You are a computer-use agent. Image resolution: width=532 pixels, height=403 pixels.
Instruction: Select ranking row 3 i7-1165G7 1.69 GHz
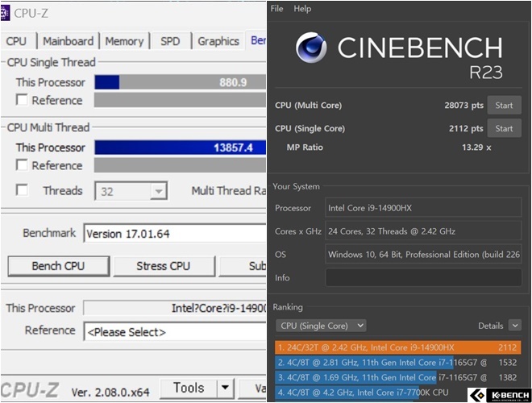[398, 377]
